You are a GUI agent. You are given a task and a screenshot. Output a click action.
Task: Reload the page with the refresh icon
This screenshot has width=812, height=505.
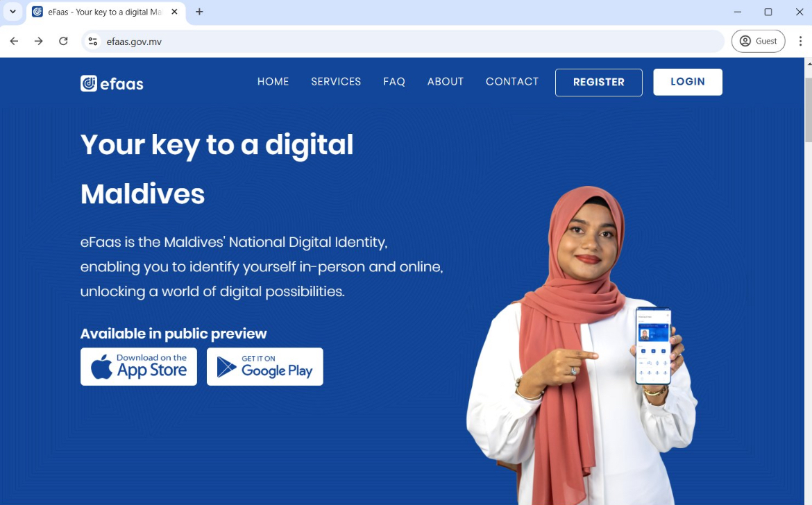tap(63, 41)
